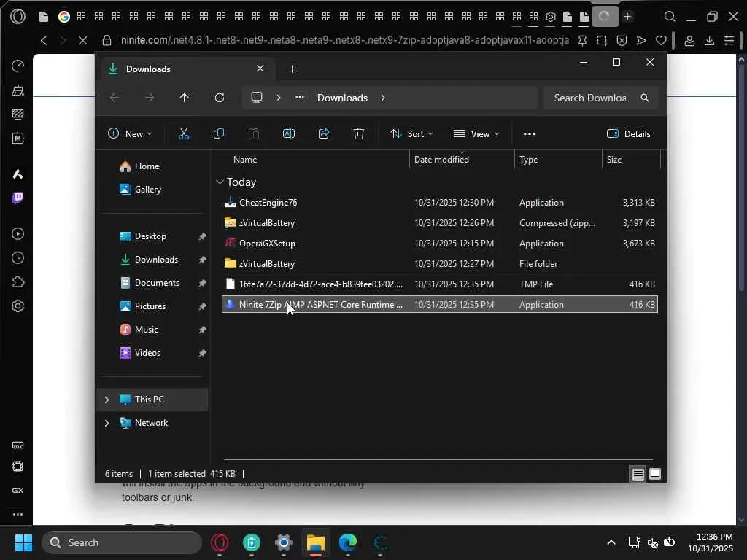747x560 pixels.
Task: Stop loading the ninite page
Action: (x=82, y=41)
